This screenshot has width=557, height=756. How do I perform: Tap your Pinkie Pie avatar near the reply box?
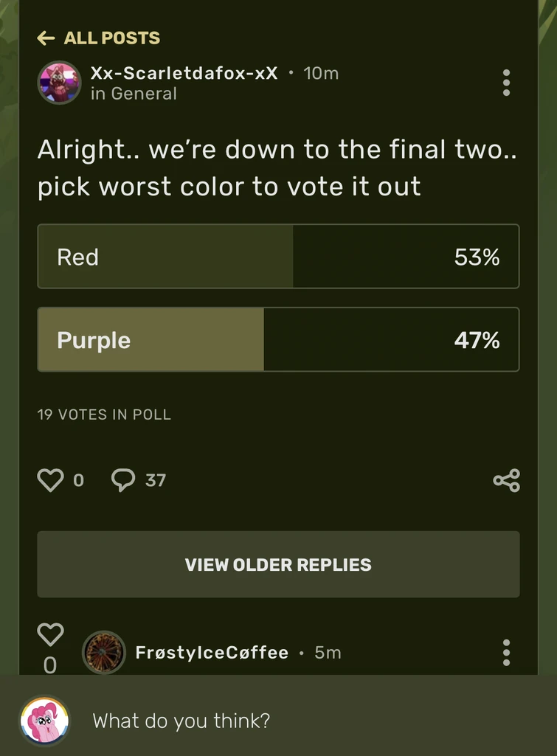click(44, 721)
